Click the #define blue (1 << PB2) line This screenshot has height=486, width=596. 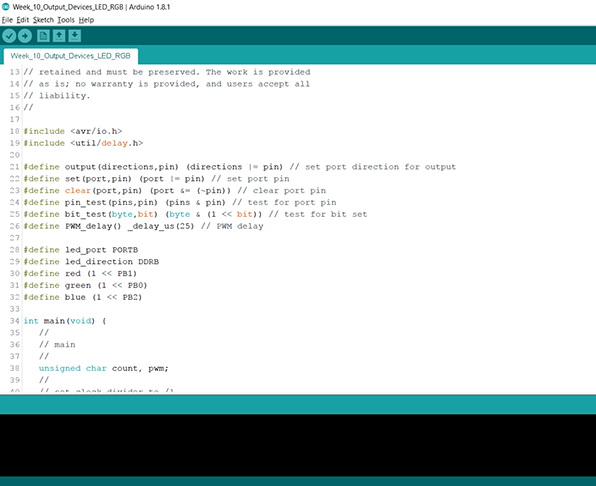(82, 297)
